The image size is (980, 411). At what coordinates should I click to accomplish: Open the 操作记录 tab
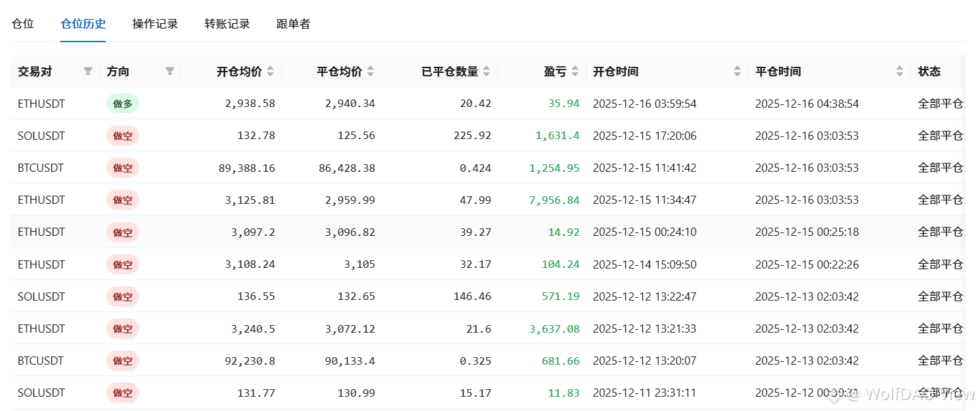click(155, 24)
